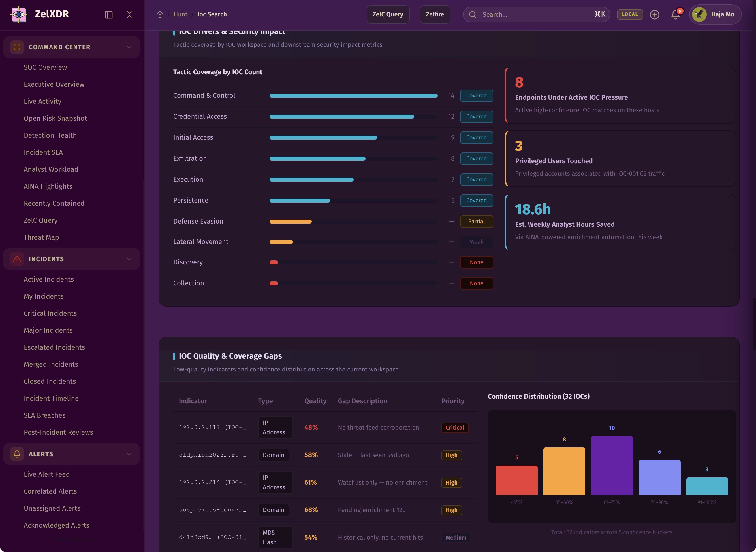756x552 pixels.
Task: Click the Alerts bell section icon
Action: point(17,454)
